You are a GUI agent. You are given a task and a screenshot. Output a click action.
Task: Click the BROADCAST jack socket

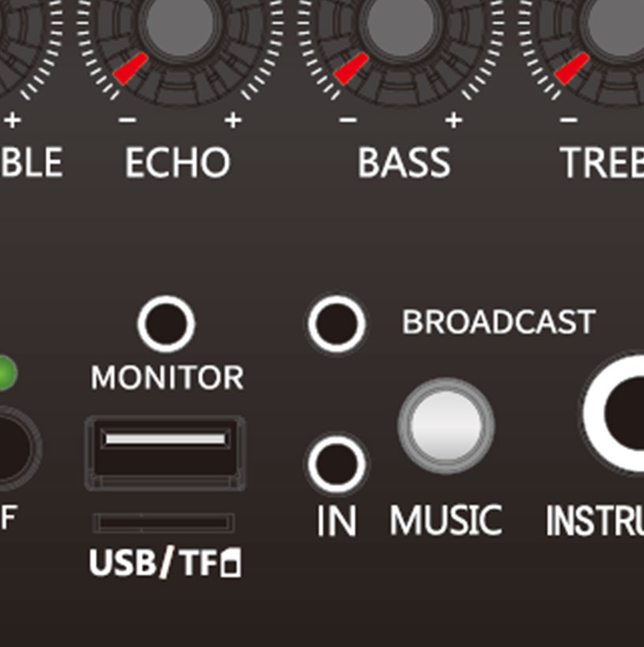point(336,324)
